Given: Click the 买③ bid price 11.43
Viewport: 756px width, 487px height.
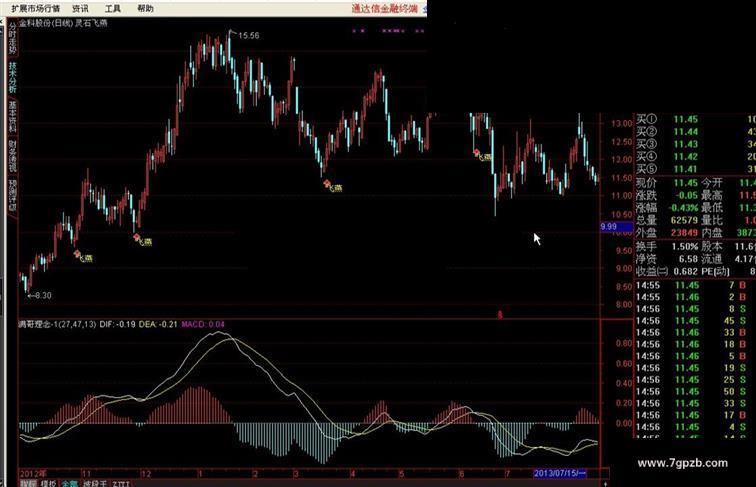Looking at the screenshot, I should pyautogui.click(x=686, y=144).
